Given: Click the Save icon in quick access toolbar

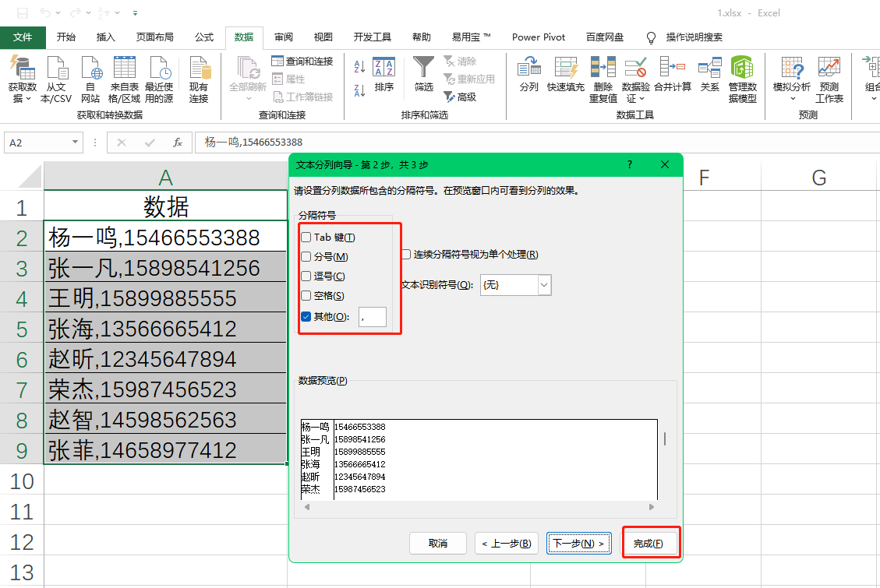Looking at the screenshot, I should click(23, 13).
